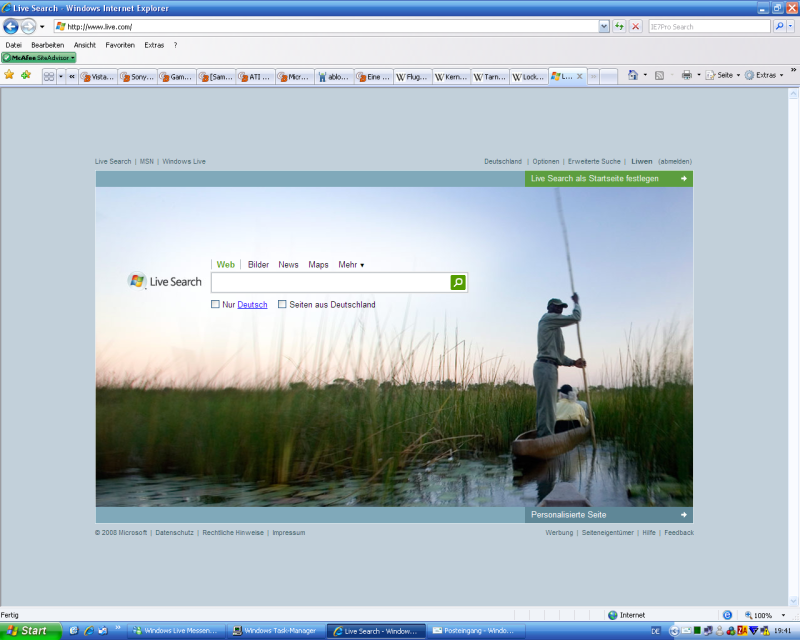Click the address bar showing http://www.live.com/

tap(327, 27)
